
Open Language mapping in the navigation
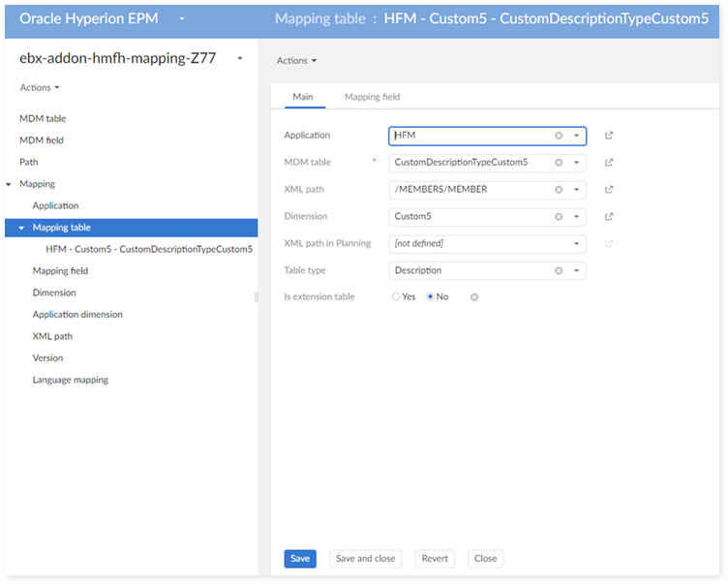point(70,380)
